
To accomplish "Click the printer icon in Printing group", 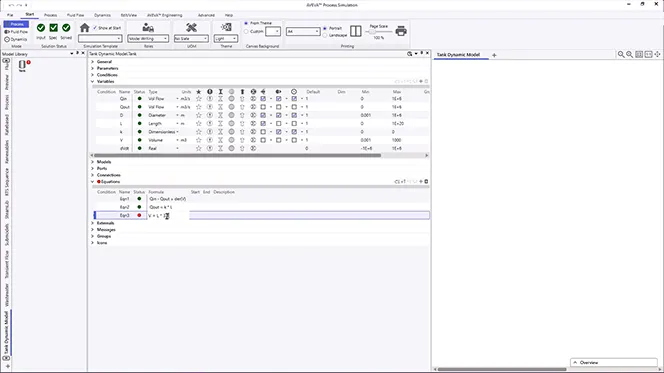I will tap(401, 31).
